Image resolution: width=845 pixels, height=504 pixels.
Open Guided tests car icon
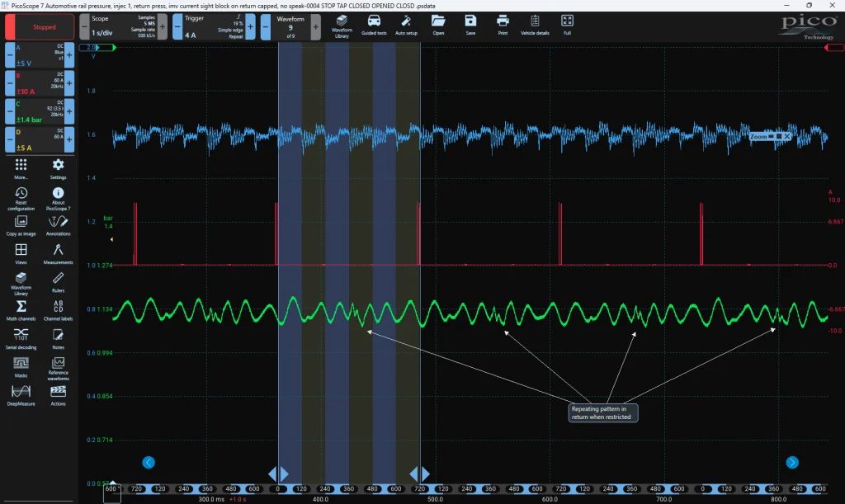tap(374, 26)
